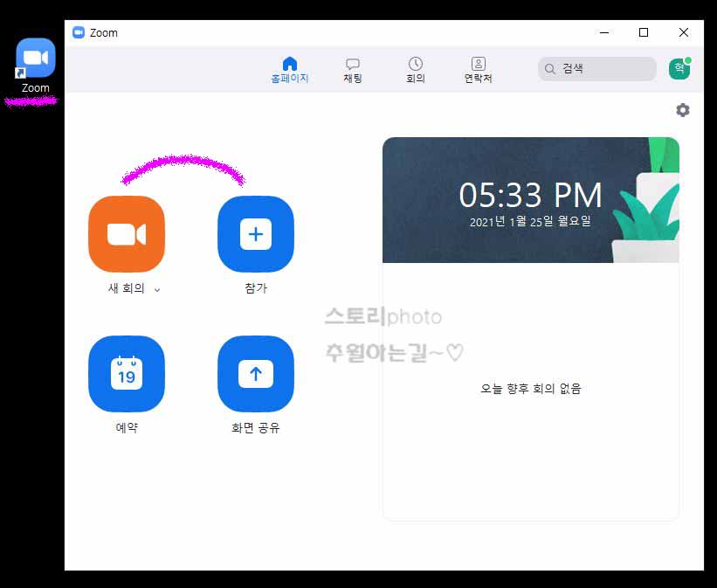Open the 참가 join meeting button
The image size is (717, 588).
256,234
